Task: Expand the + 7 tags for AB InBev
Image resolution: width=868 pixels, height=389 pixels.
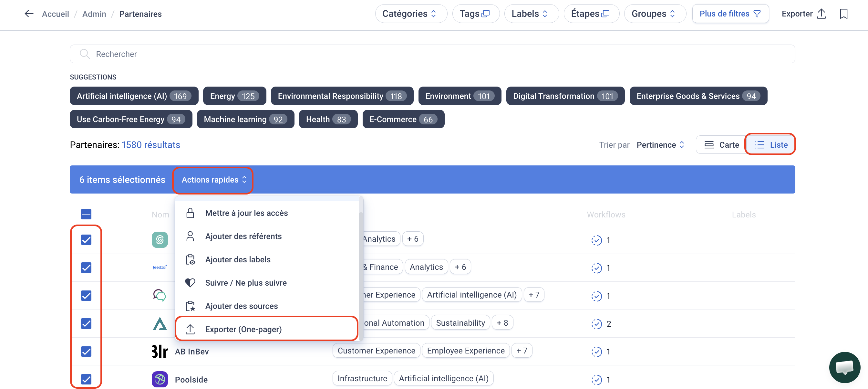Action: pyautogui.click(x=521, y=351)
